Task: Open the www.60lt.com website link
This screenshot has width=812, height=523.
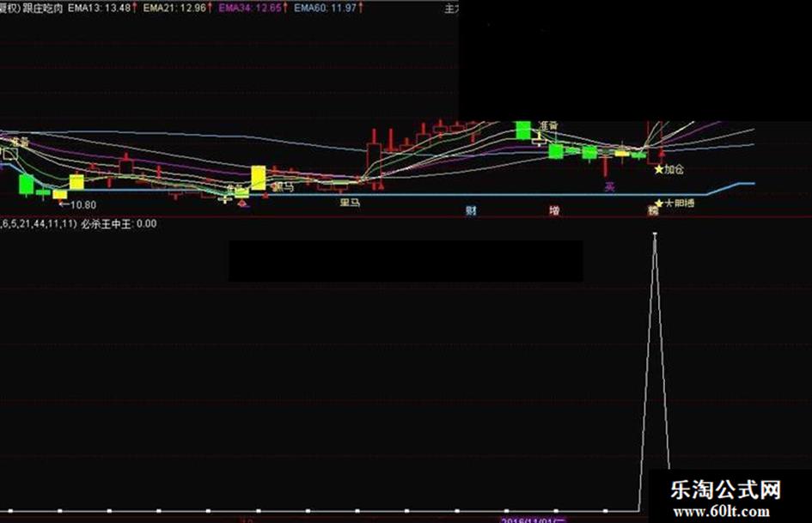Action: pyautogui.click(x=721, y=512)
